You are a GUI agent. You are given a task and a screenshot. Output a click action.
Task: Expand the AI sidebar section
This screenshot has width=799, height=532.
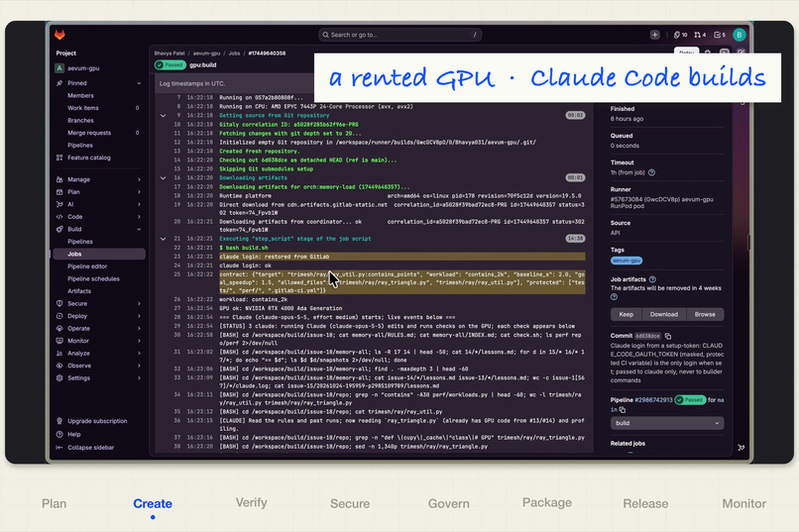tap(139, 204)
